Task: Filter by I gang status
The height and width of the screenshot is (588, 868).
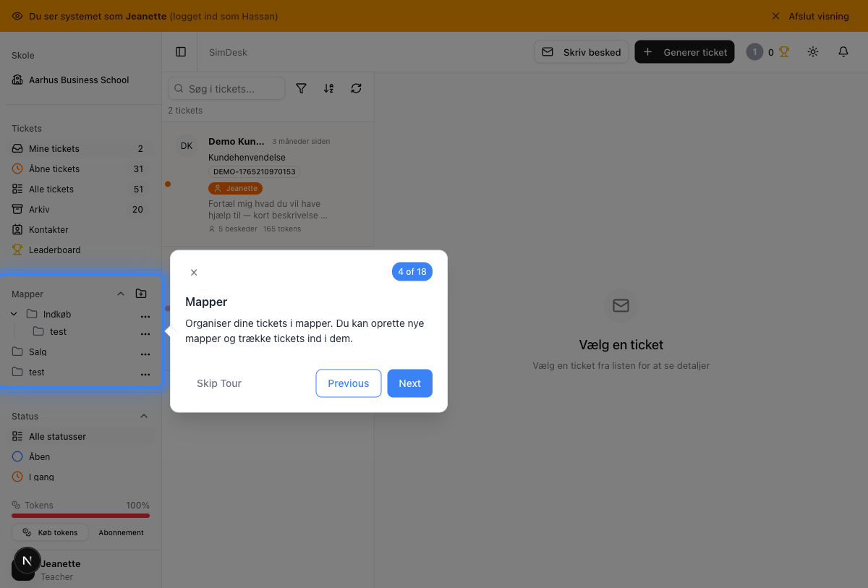Action: pyautogui.click(x=80, y=477)
